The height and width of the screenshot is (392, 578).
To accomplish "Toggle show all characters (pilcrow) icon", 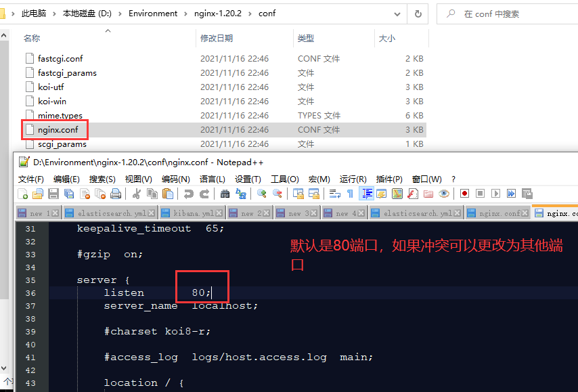I will (x=350, y=194).
